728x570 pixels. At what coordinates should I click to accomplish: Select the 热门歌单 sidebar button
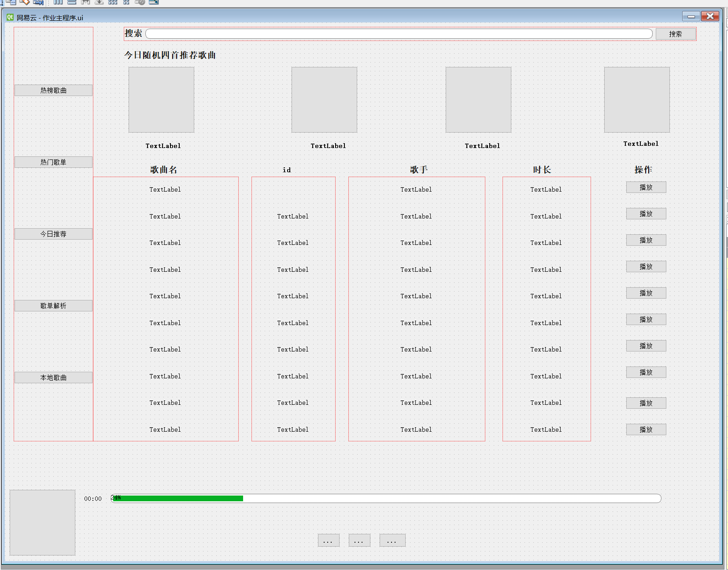coord(53,162)
